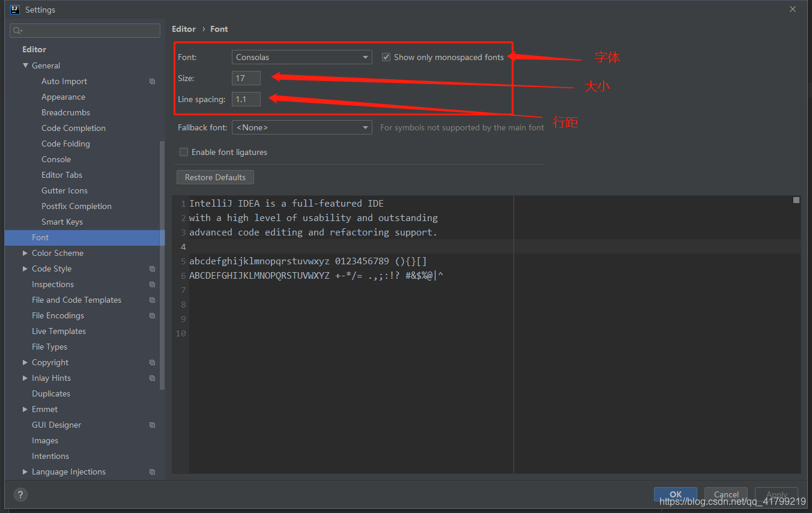Screen dimensions: 812x513
Task: Select Appearance settings page
Action: tap(63, 97)
